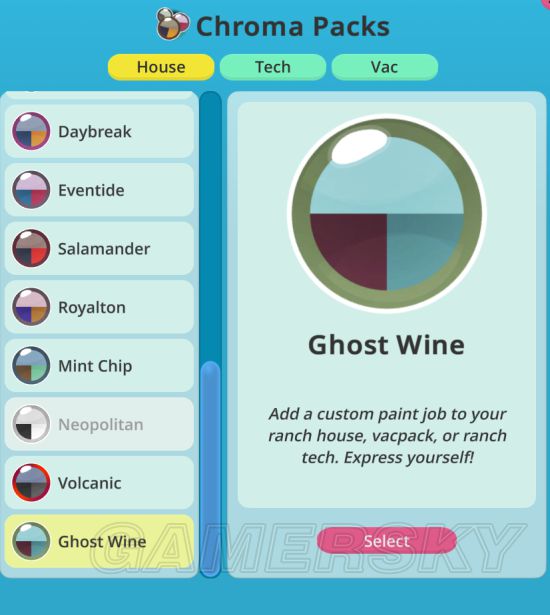The height and width of the screenshot is (615, 550).
Task: Click the large Ghost Wine preview orb
Action: point(387,213)
